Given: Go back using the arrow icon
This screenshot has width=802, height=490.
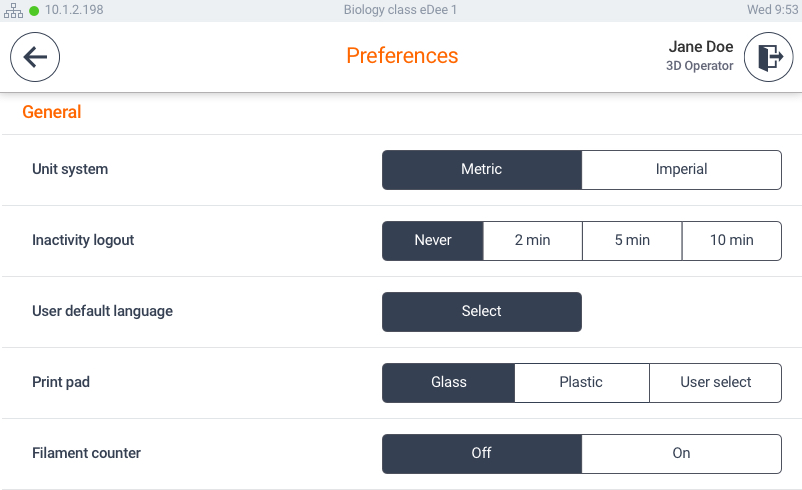Looking at the screenshot, I should point(35,57).
